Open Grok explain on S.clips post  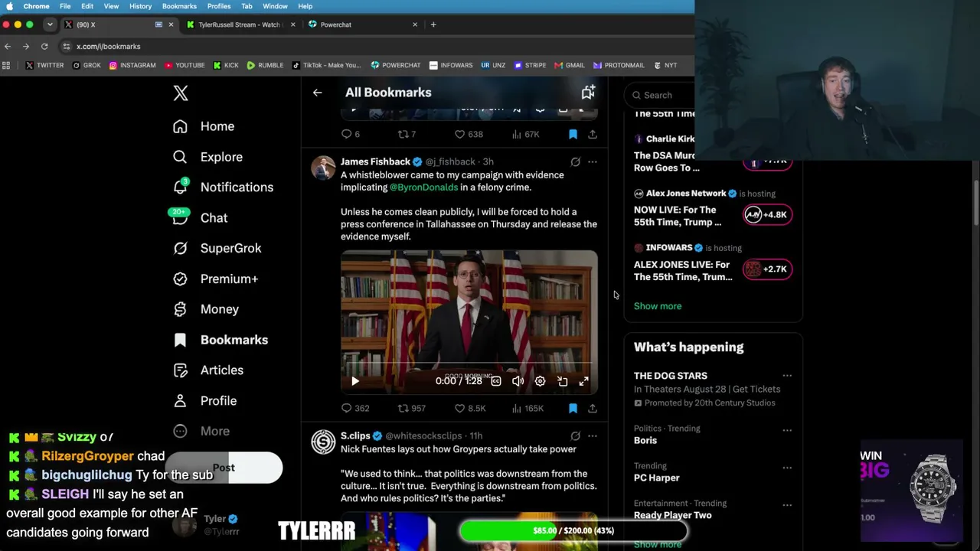(575, 436)
